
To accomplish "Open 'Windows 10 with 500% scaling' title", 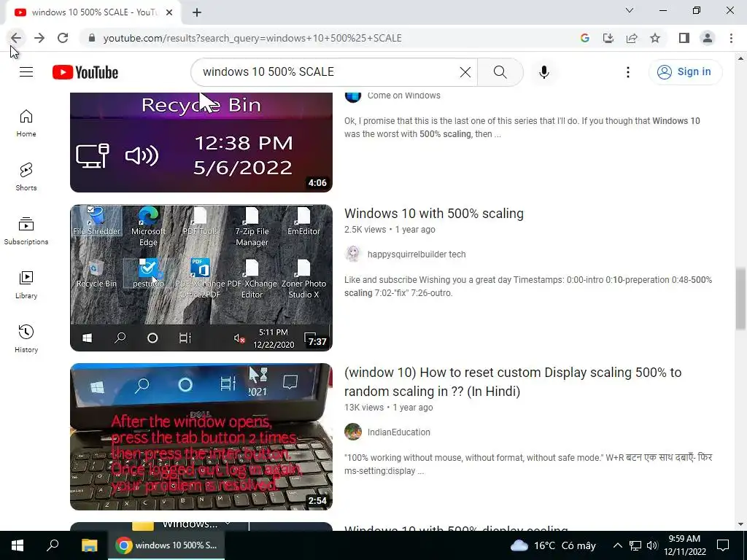I will (x=434, y=214).
